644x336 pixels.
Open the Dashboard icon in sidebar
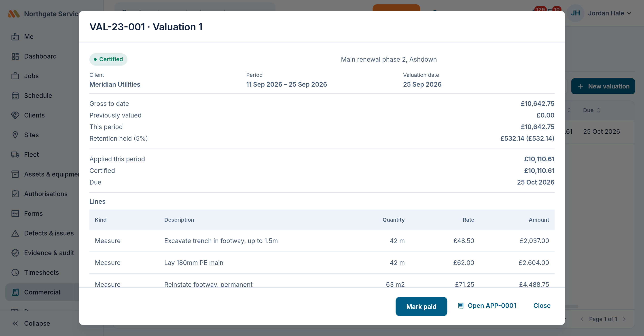(15, 56)
